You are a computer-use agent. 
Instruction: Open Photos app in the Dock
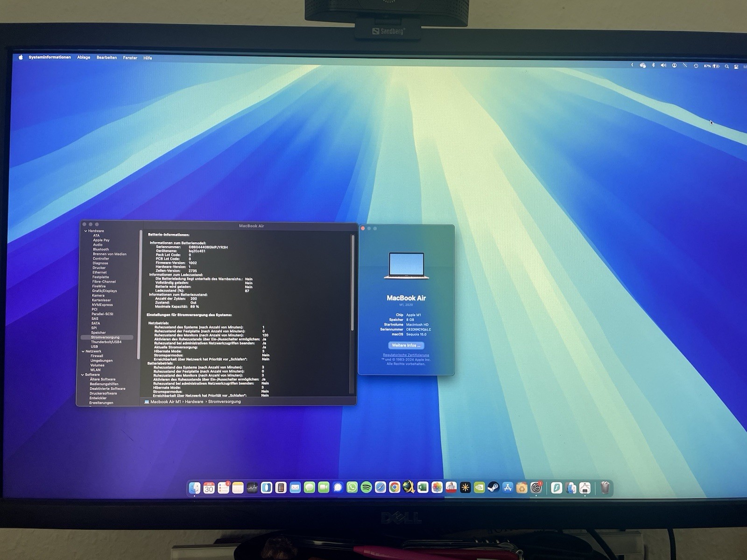click(x=437, y=488)
